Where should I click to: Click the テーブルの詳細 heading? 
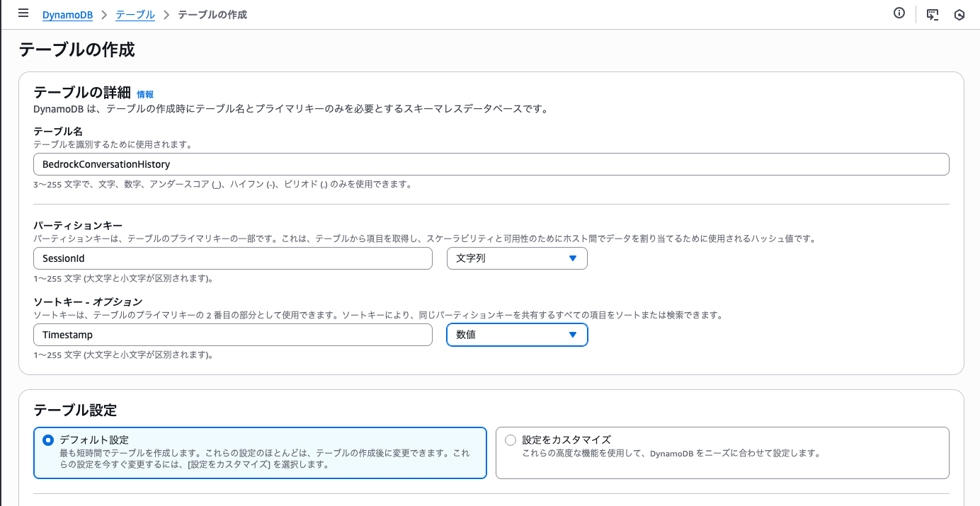82,92
